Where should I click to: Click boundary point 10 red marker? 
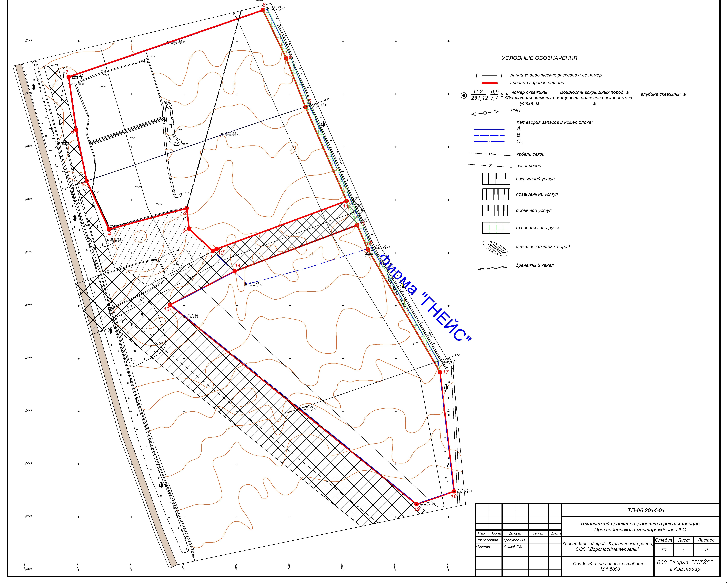[x=306, y=107]
